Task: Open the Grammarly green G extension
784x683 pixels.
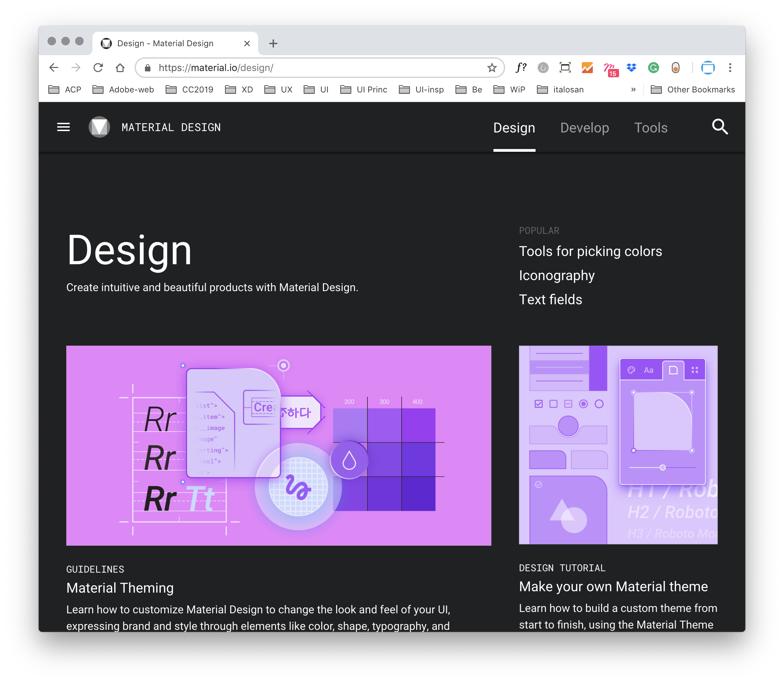Action: coord(654,68)
